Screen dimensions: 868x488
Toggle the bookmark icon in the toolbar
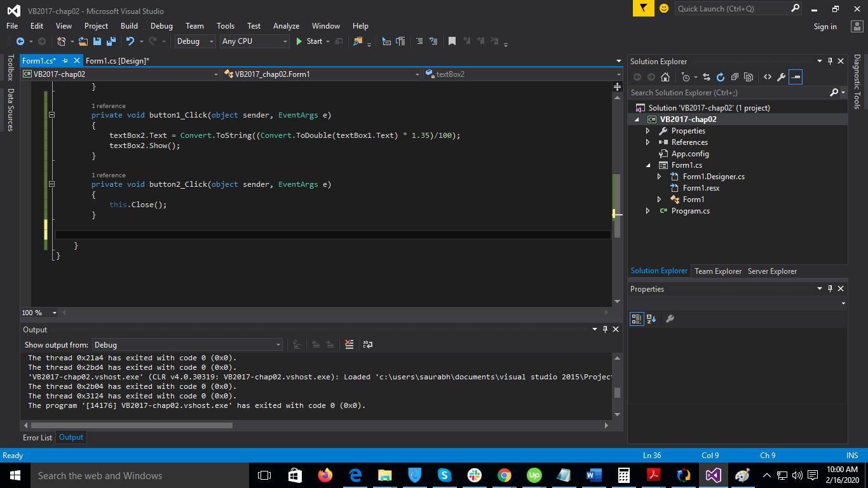point(452,41)
